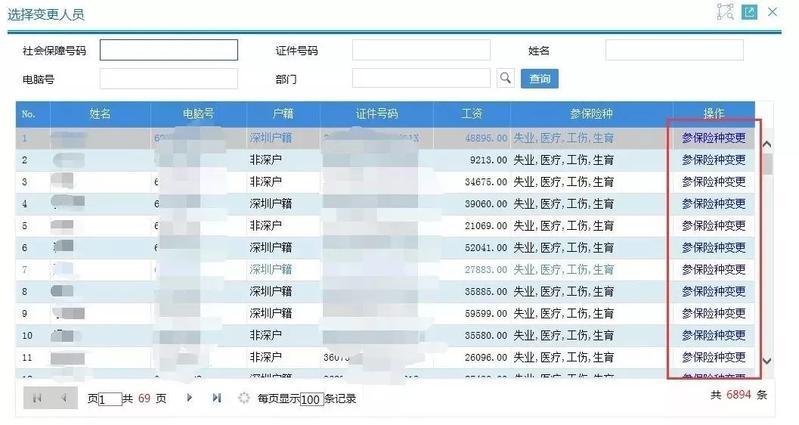This screenshot has width=799, height=425.
Task: Focus the 姓名 input field
Action: 674,50
